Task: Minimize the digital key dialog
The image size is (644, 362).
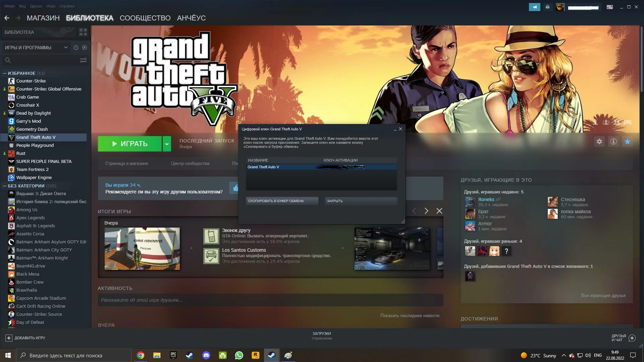Action: (x=395, y=129)
